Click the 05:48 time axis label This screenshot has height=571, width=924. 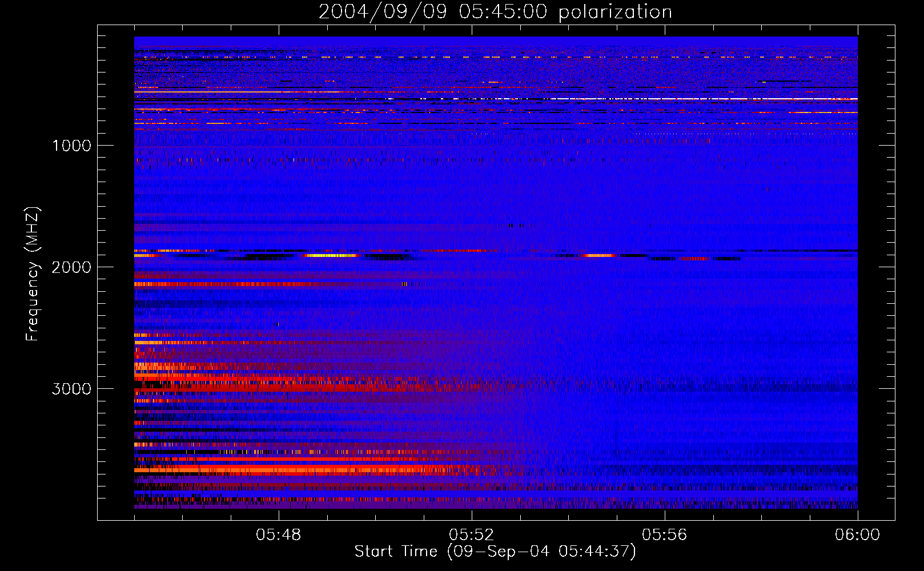click(279, 535)
